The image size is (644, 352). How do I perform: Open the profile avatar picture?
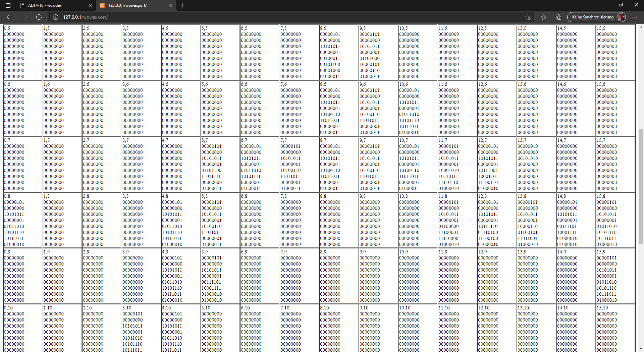pos(620,17)
